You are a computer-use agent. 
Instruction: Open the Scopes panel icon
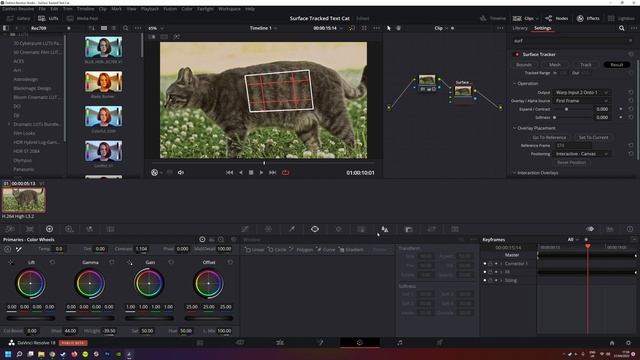(x=610, y=229)
